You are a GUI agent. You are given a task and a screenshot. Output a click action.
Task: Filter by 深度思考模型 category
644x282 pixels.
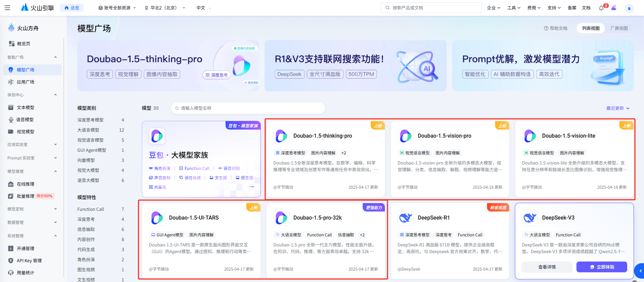click(x=90, y=120)
